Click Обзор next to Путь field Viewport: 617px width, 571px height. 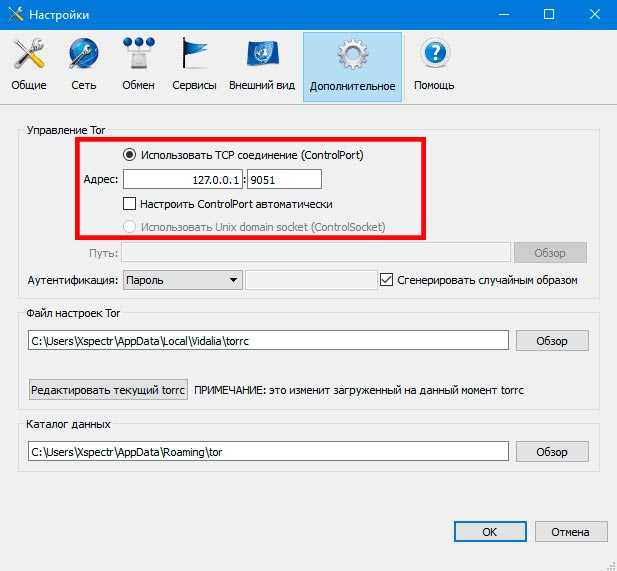(550, 253)
